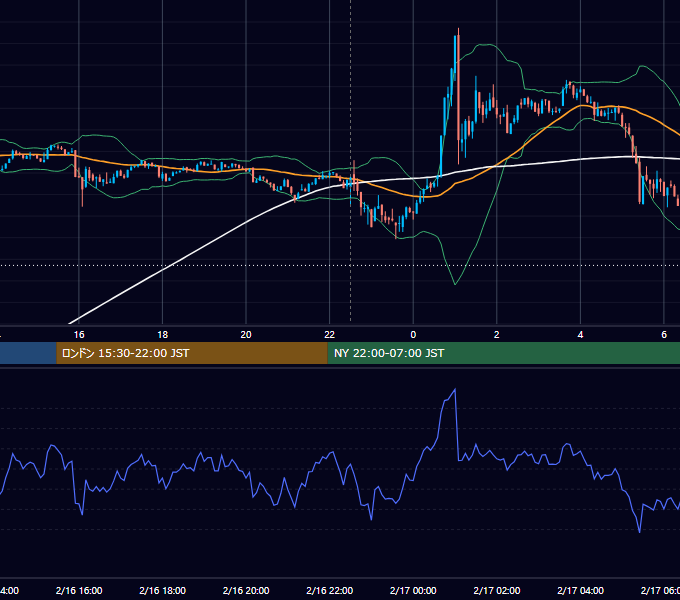Select the NY 22:00-07:00 JST session bar
Viewport: 680px width, 600px height.
coord(503,353)
